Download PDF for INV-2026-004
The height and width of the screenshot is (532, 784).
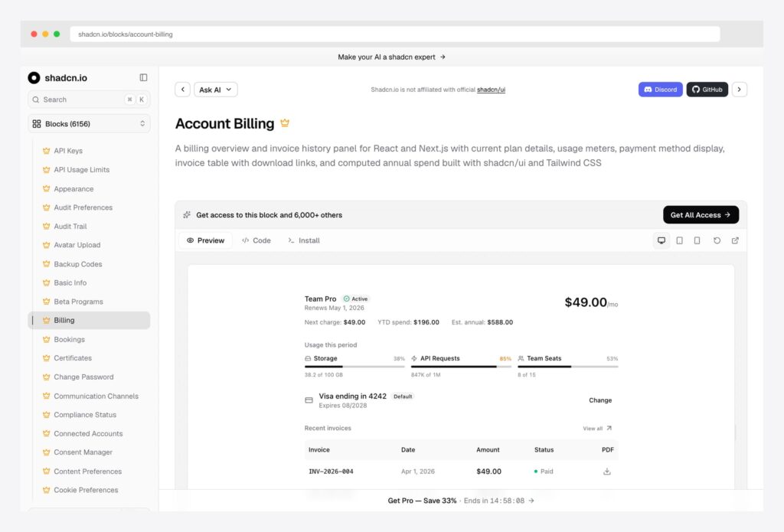pos(606,472)
